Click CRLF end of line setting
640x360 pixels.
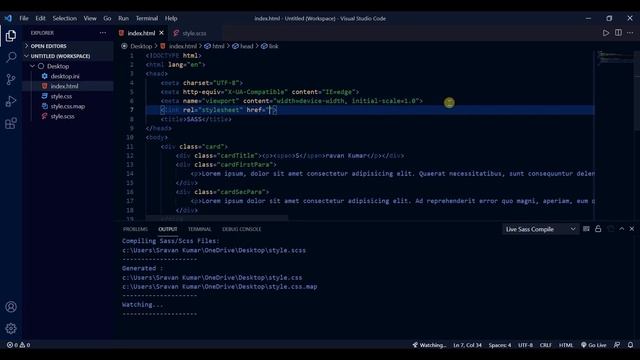(x=546, y=345)
